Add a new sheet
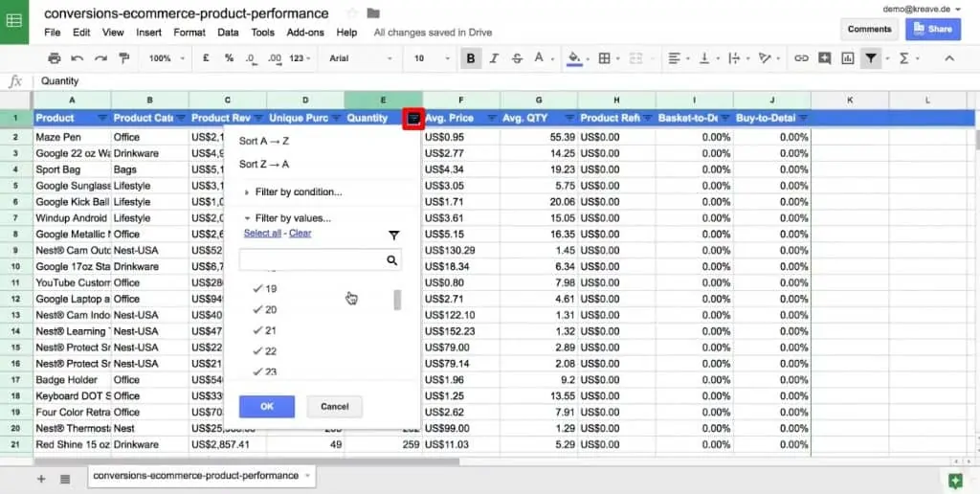 (41, 479)
